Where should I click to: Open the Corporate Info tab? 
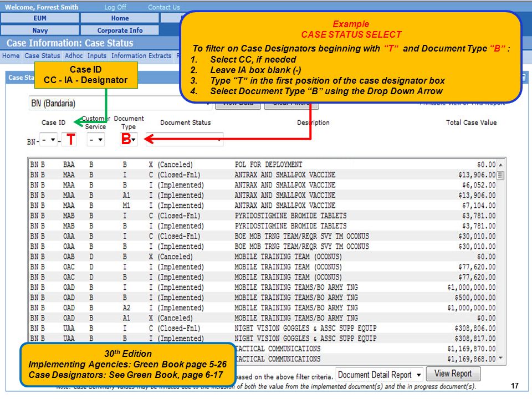[120, 30]
